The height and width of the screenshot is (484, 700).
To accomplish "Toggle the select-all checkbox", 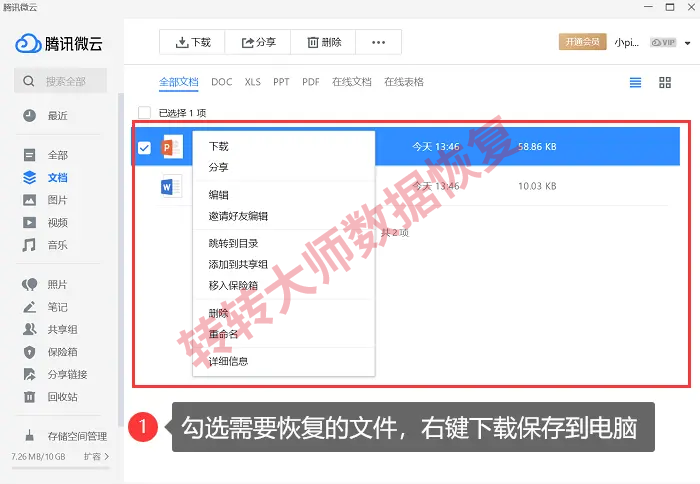I will pyautogui.click(x=144, y=113).
